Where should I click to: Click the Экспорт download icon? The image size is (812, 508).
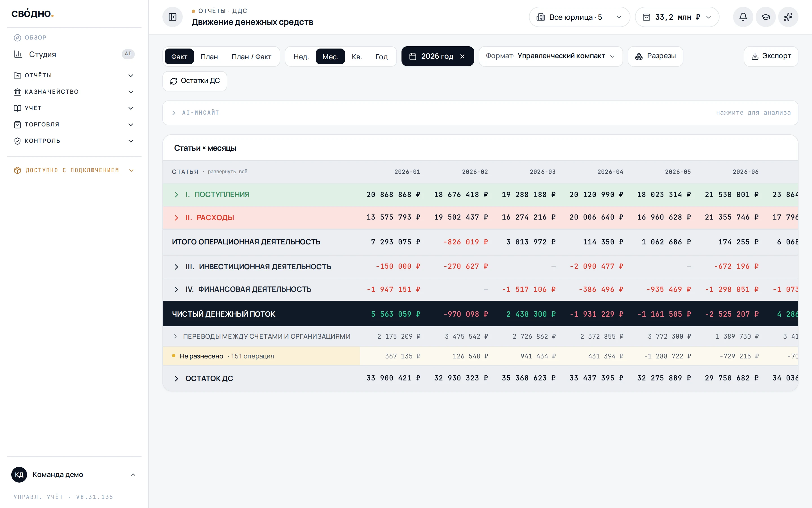[755, 56]
